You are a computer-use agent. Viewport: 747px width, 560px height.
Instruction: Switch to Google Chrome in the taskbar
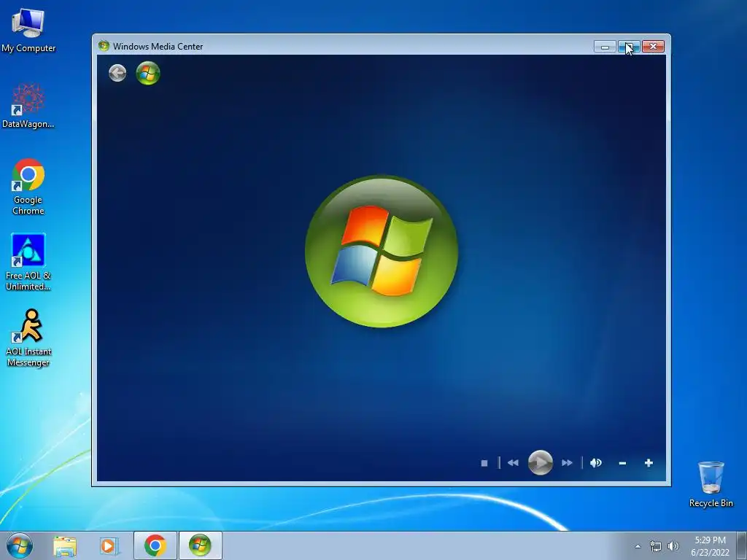pyautogui.click(x=155, y=545)
